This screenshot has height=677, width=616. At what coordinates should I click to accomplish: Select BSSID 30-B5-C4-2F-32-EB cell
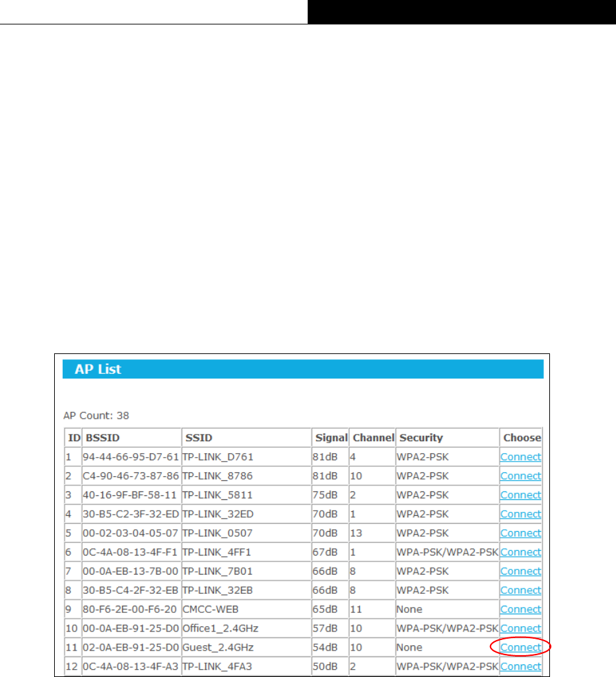pos(131,590)
